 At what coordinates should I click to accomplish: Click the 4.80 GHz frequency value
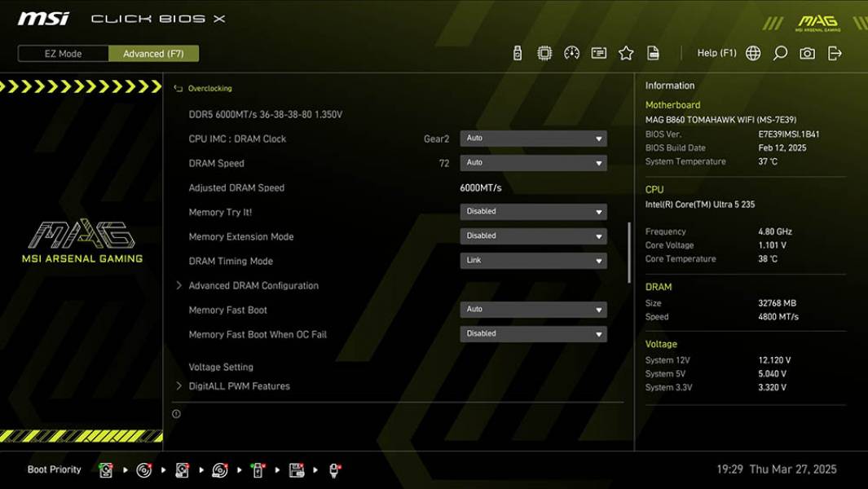point(775,231)
